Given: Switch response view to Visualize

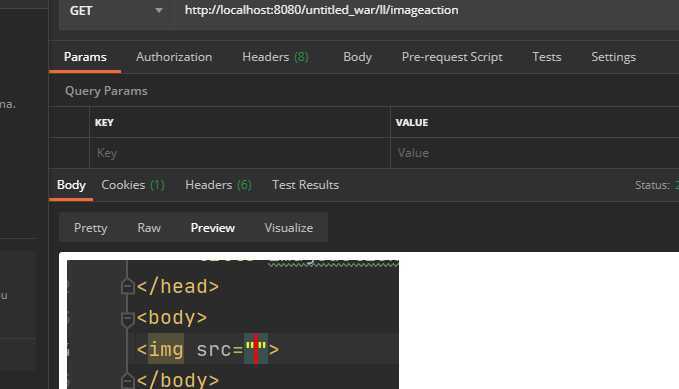Looking at the screenshot, I should (288, 227).
